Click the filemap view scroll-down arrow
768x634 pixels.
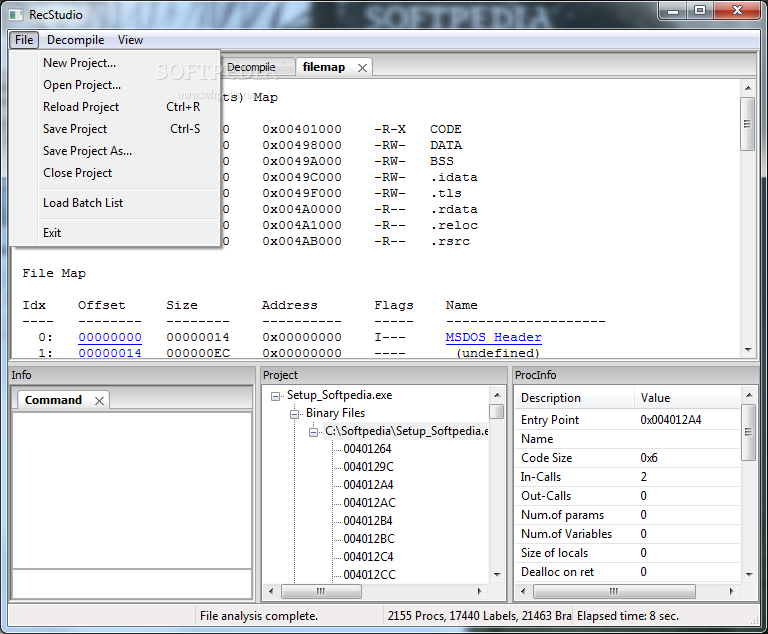[x=748, y=349]
